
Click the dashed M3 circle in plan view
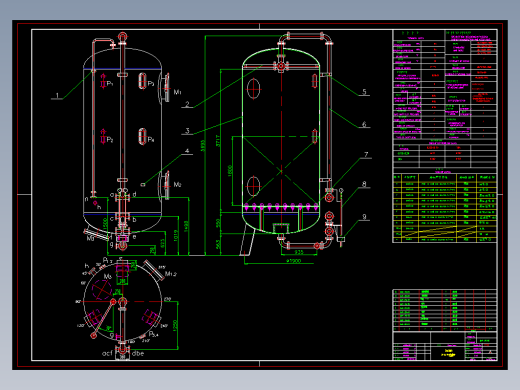102,289
